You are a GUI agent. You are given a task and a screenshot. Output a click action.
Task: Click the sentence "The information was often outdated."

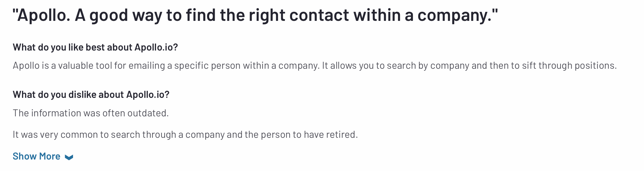pyautogui.click(x=91, y=113)
